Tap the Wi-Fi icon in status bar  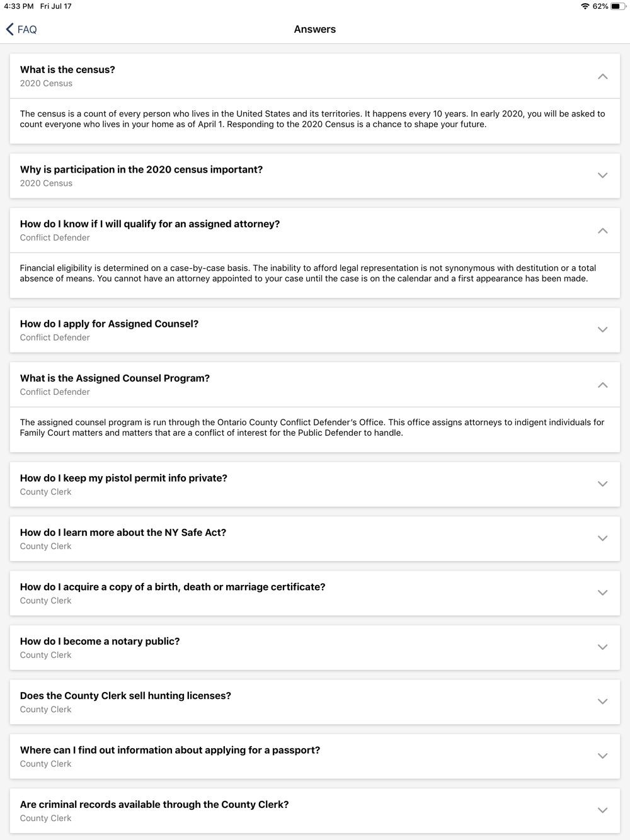point(585,6)
